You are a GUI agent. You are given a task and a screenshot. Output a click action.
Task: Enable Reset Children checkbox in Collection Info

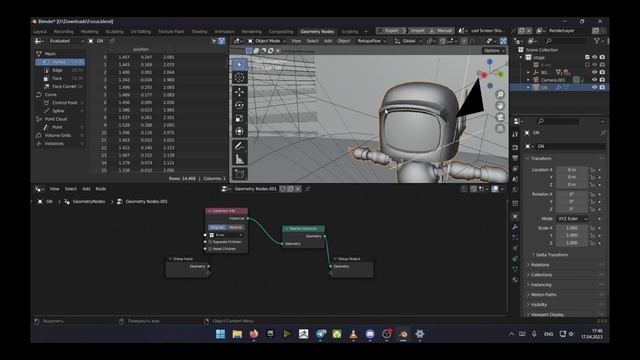tap(211, 249)
